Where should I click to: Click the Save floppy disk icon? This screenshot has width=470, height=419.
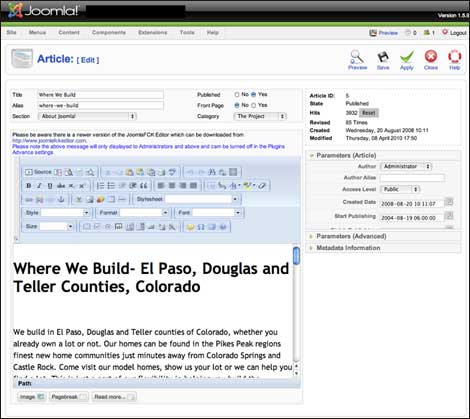coord(383,60)
